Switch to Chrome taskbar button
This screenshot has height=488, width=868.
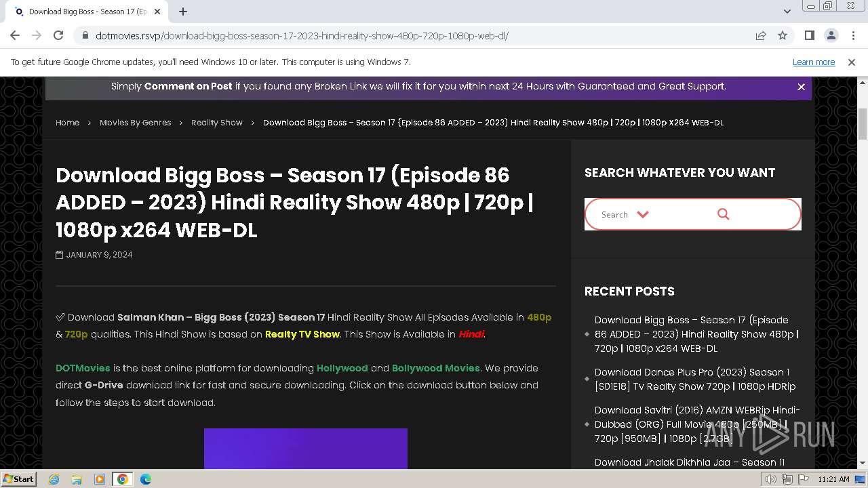122,479
